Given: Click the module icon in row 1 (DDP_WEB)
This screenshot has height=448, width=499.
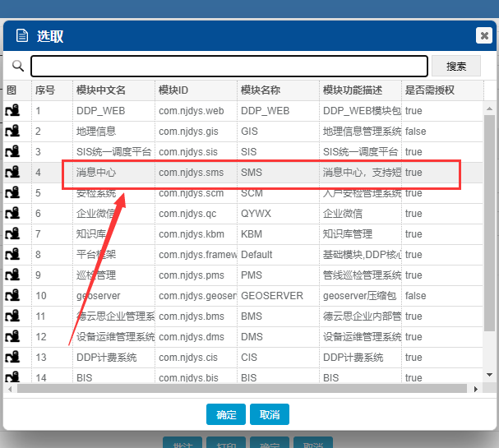Looking at the screenshot, I should click(13, 111).
